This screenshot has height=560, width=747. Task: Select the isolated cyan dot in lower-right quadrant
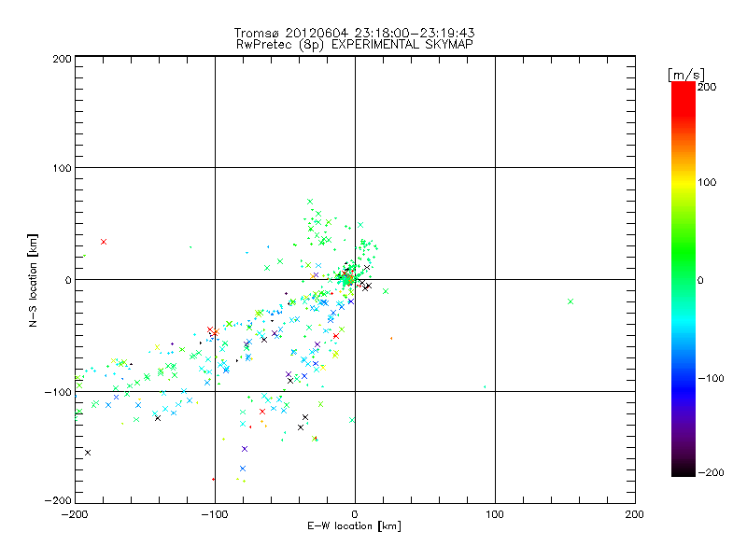pyautogui.click(x=485, y=386)
